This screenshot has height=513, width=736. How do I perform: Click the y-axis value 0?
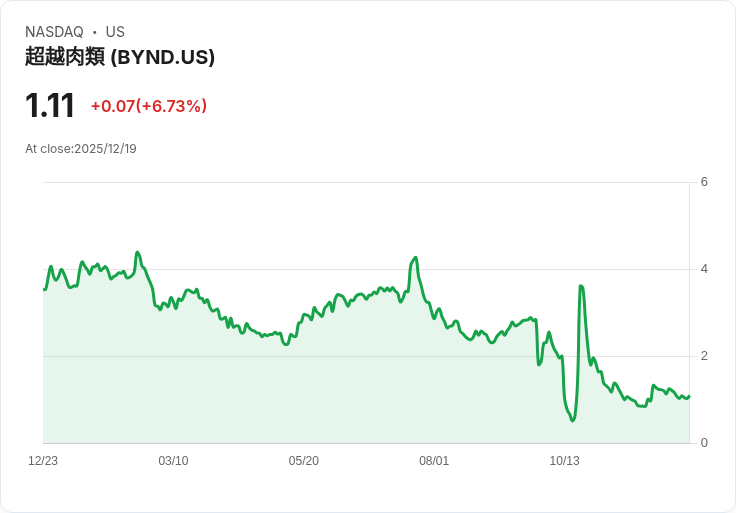704,443
